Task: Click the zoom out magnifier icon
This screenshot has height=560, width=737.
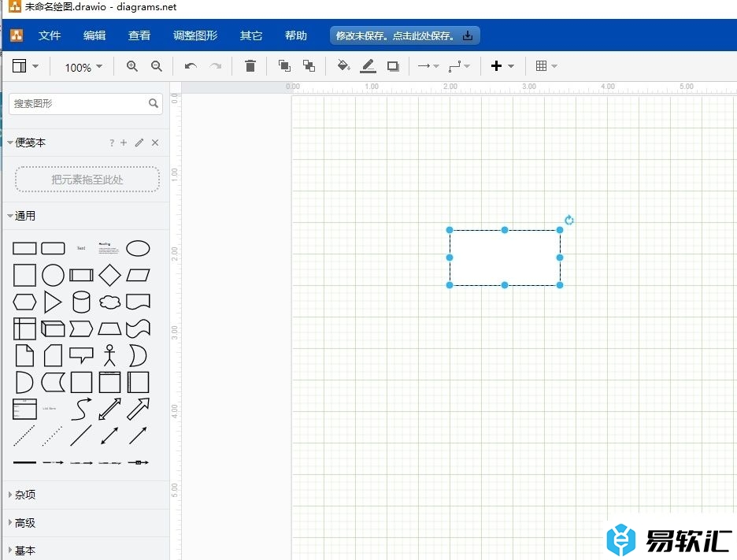Action: (157, 66)
